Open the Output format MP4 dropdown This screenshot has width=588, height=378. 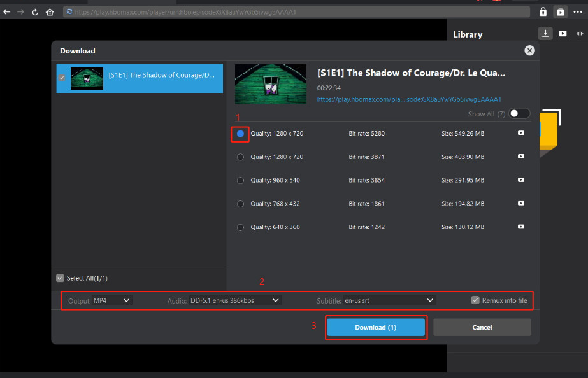click(x=111, y=300)
